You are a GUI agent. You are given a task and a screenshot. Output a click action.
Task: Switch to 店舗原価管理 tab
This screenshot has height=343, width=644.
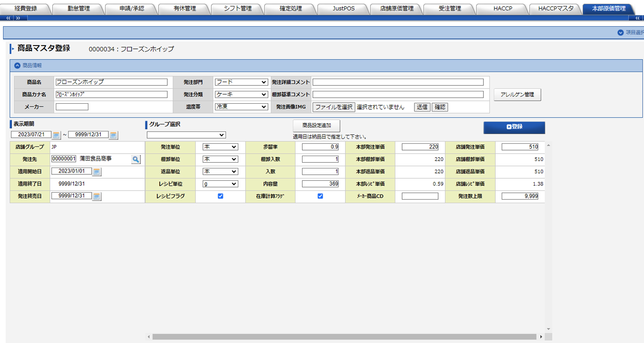(x=397, y=8)
